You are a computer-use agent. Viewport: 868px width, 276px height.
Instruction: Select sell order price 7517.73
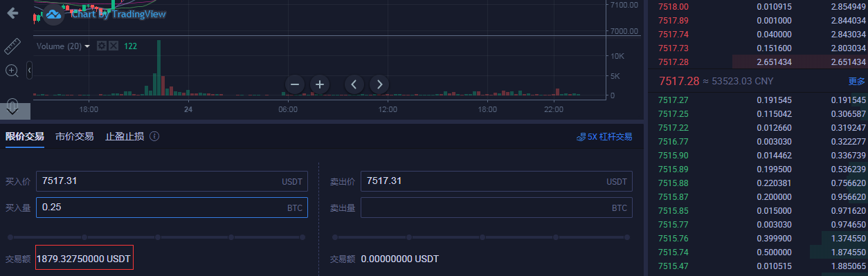673,48
